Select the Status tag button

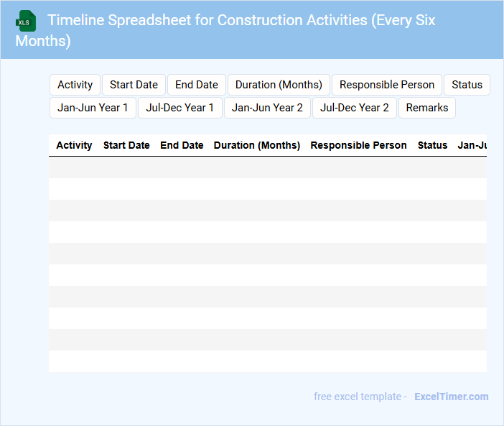click(x=467, y=85)
